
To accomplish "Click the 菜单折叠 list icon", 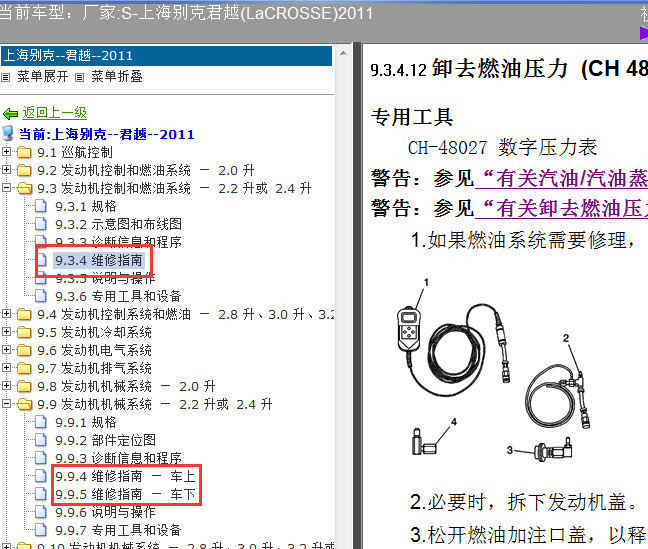I will pyautogui.click(x=79, y=77).
